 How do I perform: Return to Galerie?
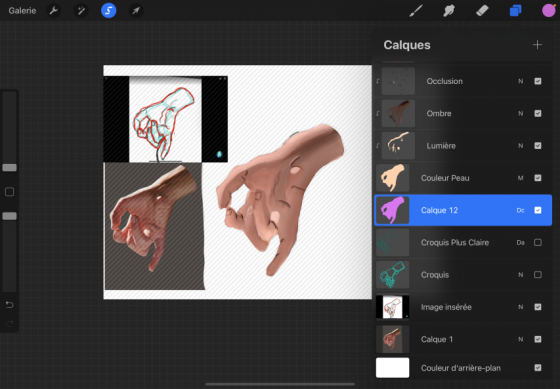point(22,11)
